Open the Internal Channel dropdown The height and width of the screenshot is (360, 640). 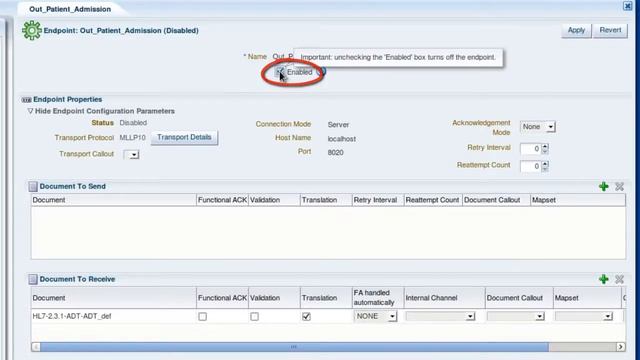[440, 316]
